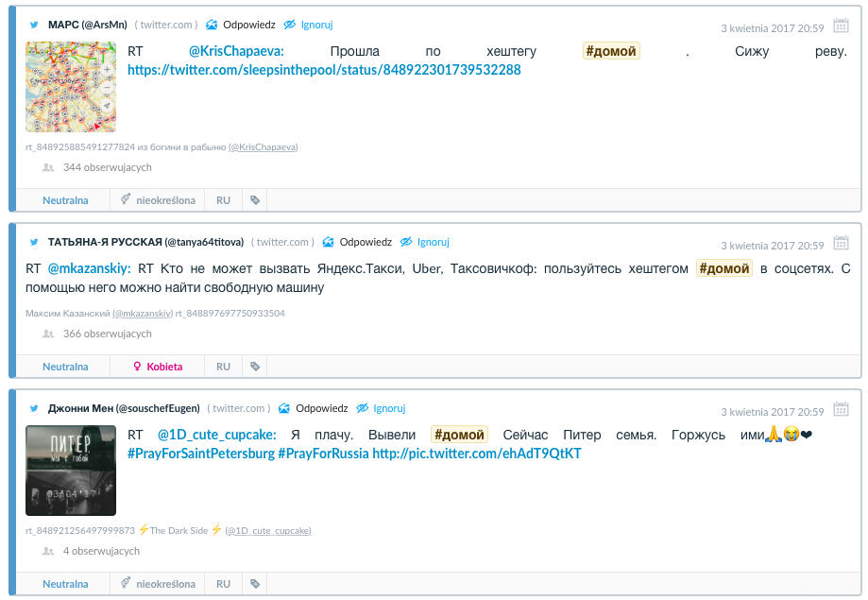Open the calendar icon on the МАРС post
Screen dimensions: 868x600
tap(841, 26)
